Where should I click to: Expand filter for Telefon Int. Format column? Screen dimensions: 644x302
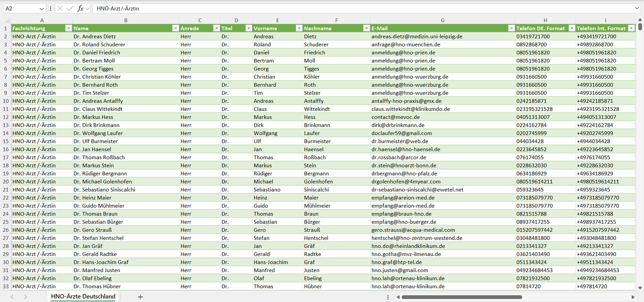click(632, 28)
